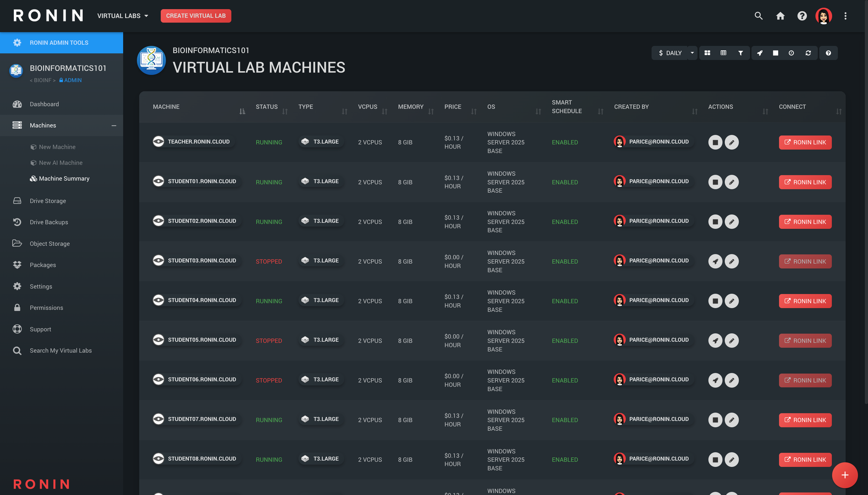Image resolution: width=868 pixels, height=495 pixels.
Task: Click the clock schedule icon in toolbar
Action: pos(791,53)
